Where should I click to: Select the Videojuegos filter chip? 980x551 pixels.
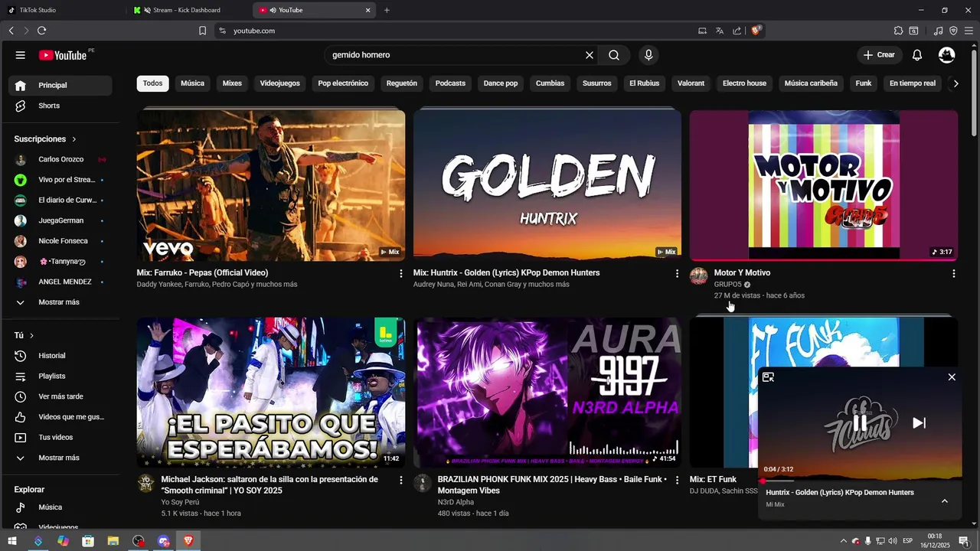tap(280, 83)
